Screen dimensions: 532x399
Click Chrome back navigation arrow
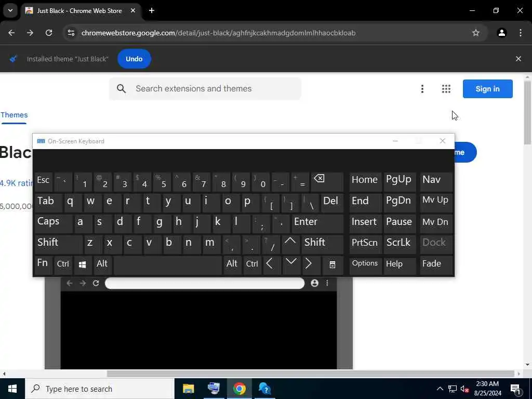11,33
